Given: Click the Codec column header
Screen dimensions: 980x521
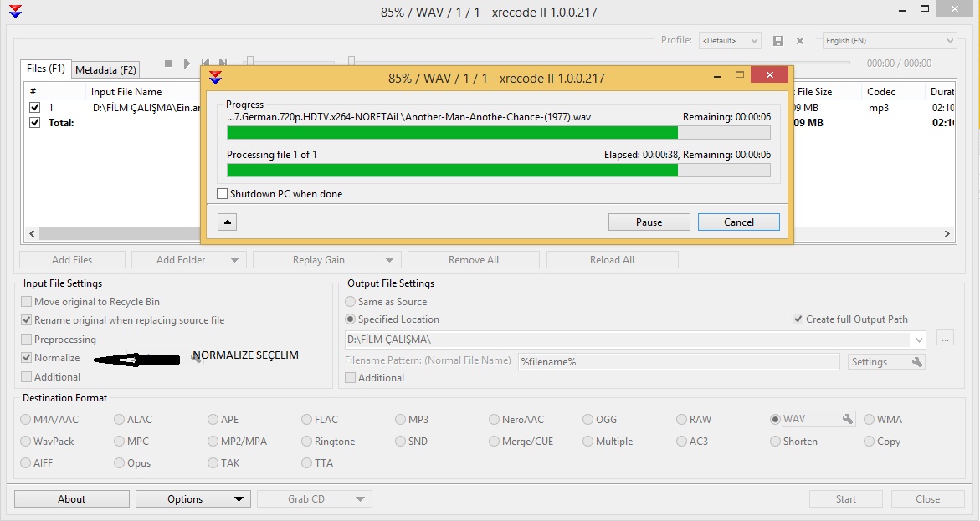Looking at the screenshot, I should pyautogui.click(x=881, y=92).
